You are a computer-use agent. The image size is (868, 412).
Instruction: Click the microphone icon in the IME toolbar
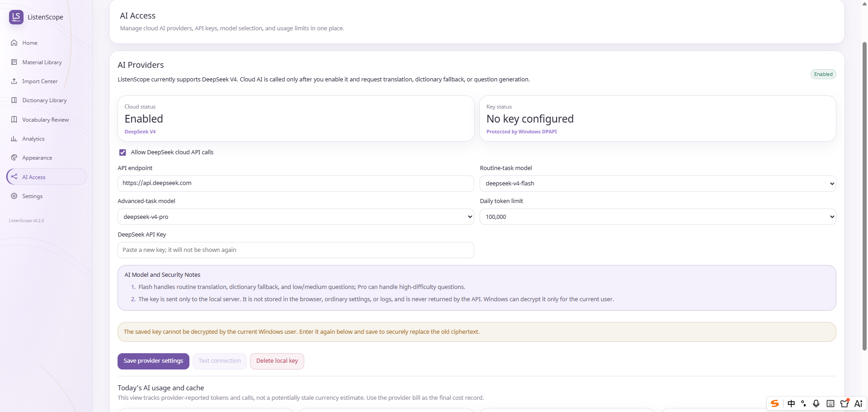coord(816,403)
